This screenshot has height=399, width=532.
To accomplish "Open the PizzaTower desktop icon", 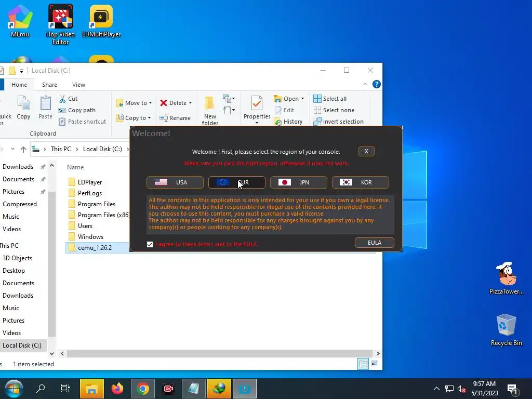I will (506, 278).
